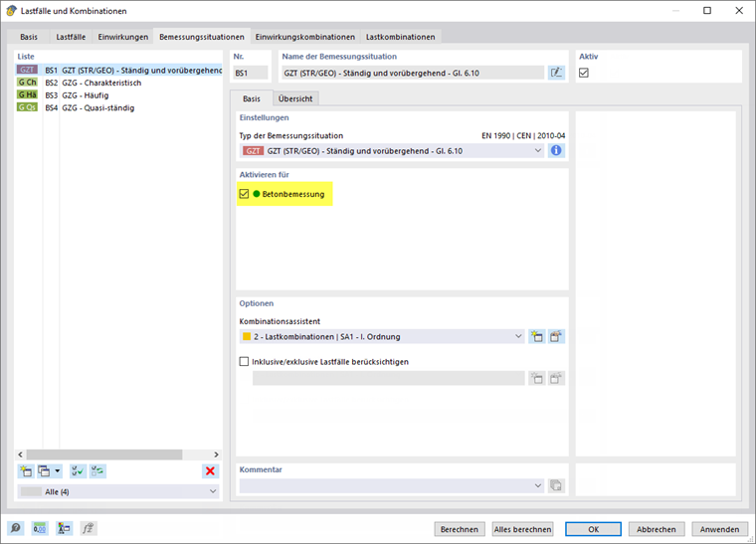Click RFEM app icon in title bar
756x544 pixels.
(12, 11)
